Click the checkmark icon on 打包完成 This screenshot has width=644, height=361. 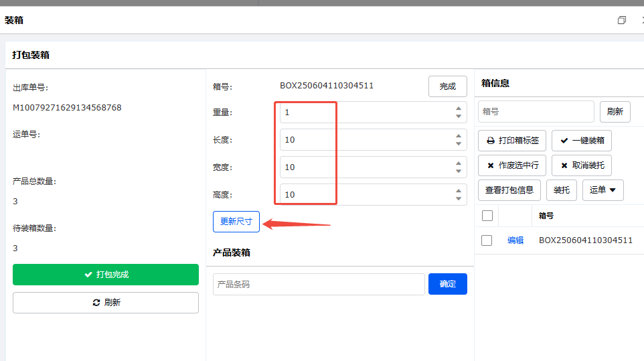click(88, 275)
